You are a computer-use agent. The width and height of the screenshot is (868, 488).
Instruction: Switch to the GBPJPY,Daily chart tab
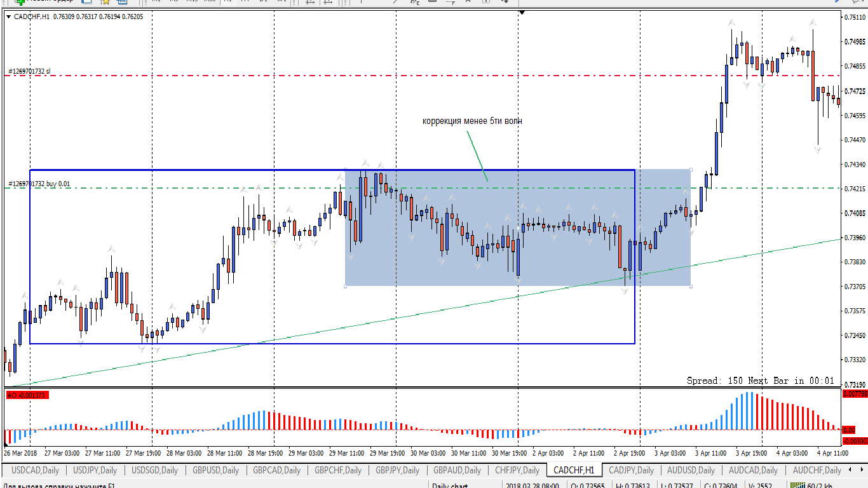click(398, 470)
